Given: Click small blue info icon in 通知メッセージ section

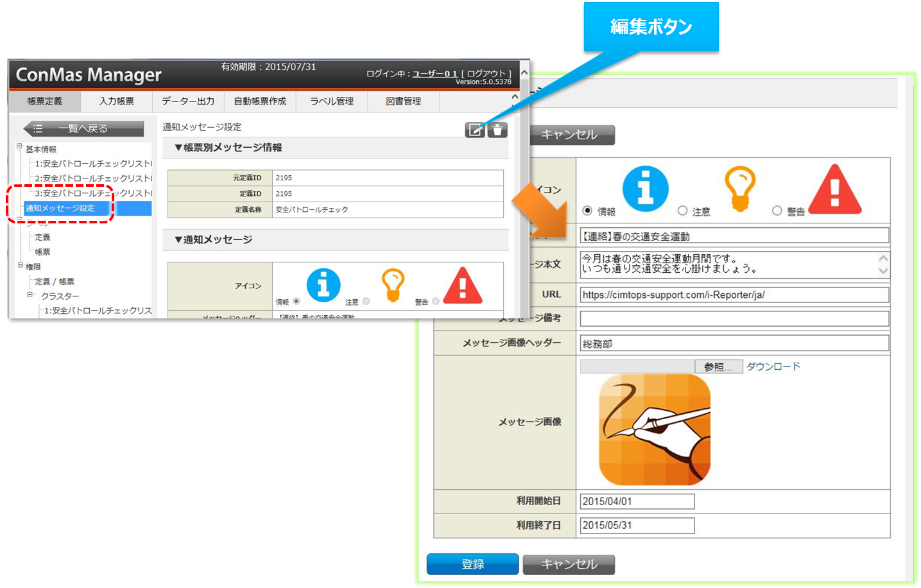Looking at the screenshot, I should tap(323, 285).
